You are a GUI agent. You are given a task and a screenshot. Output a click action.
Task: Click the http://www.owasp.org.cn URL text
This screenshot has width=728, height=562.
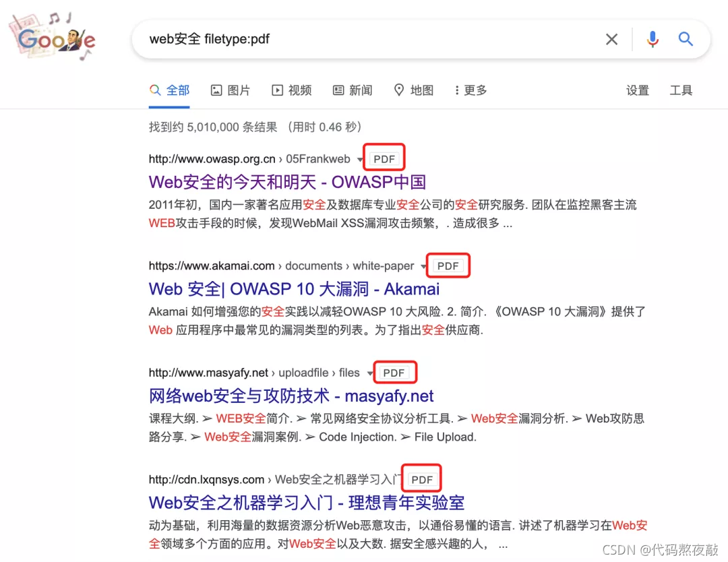coord(212,159)
